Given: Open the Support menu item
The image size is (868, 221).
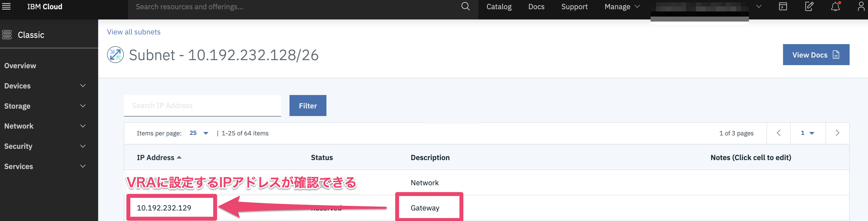Looking at the screenshot, I should tap(574, 7).
